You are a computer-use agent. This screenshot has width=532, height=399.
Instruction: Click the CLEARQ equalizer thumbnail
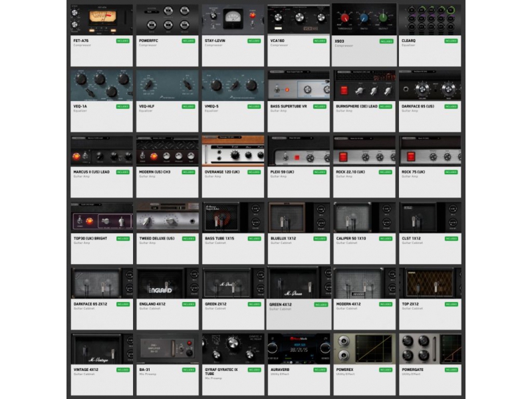[x=430, y=20]
